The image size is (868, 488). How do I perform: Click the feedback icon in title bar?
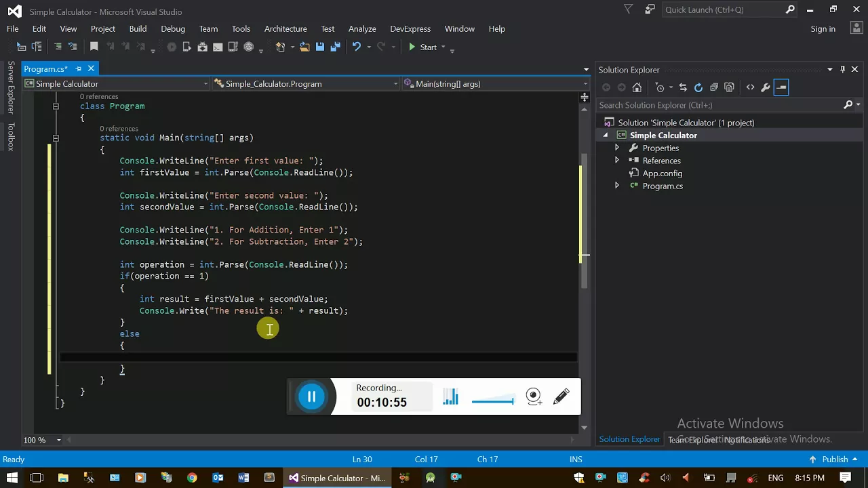click(x=650, y=9)
